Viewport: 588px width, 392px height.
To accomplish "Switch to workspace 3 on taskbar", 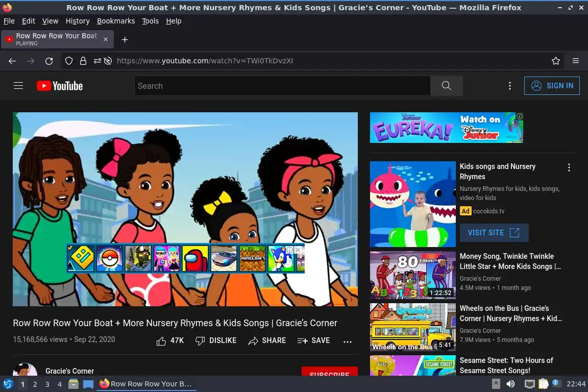I will click(47, 384).
